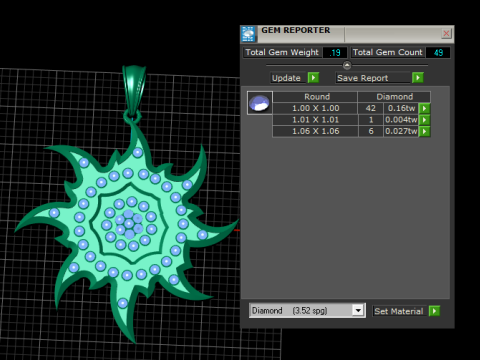Click the Set Material button label

click(x=399, y=311)
